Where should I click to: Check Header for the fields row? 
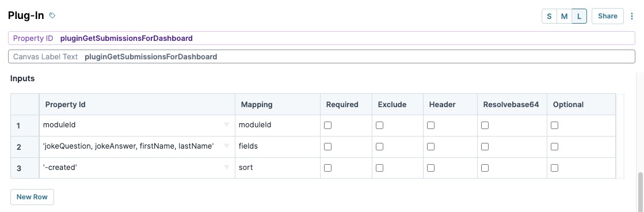431,146
